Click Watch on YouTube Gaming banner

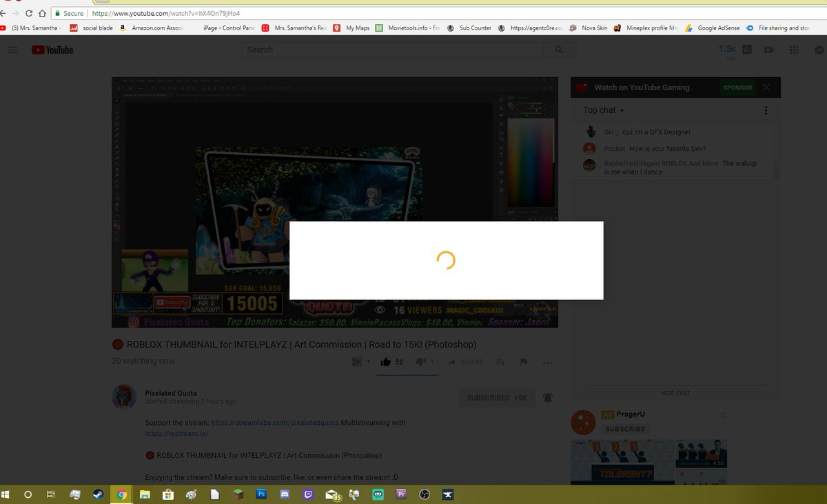click(x=642, y=87)
